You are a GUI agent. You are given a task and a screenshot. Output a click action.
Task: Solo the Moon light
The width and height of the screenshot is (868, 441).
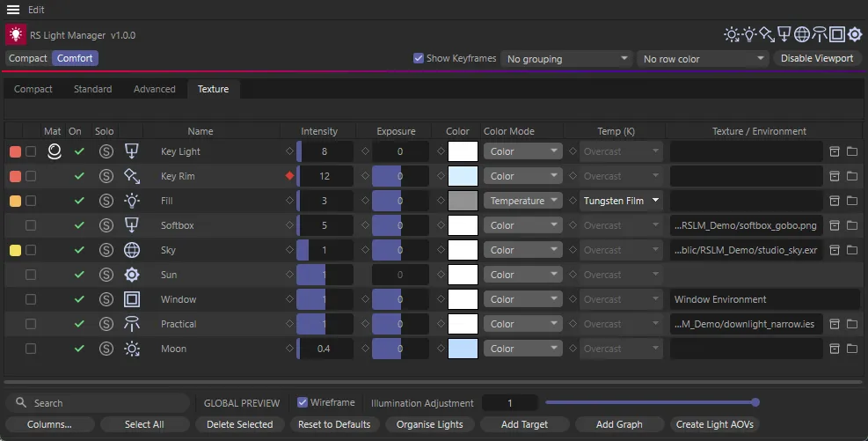tap(106, 349)
